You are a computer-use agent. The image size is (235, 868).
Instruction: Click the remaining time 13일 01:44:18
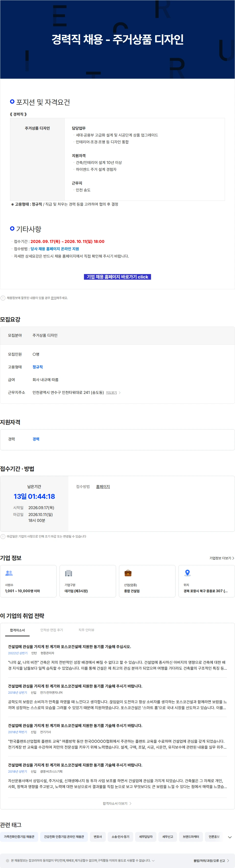click(x=34, y=496)
